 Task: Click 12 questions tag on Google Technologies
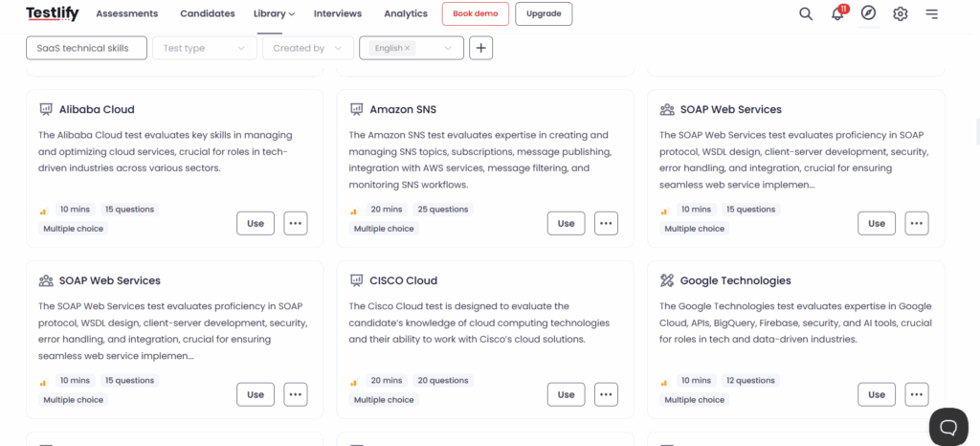point(751,380)
